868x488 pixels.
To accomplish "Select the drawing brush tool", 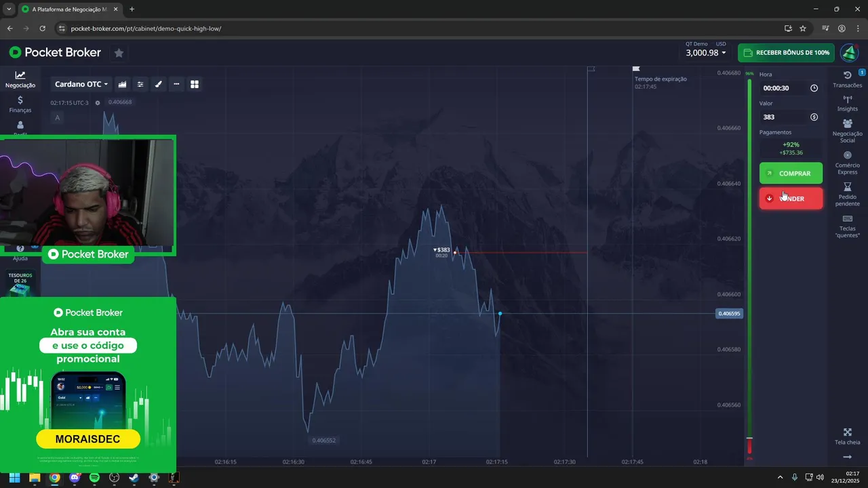I will [159, 84].
